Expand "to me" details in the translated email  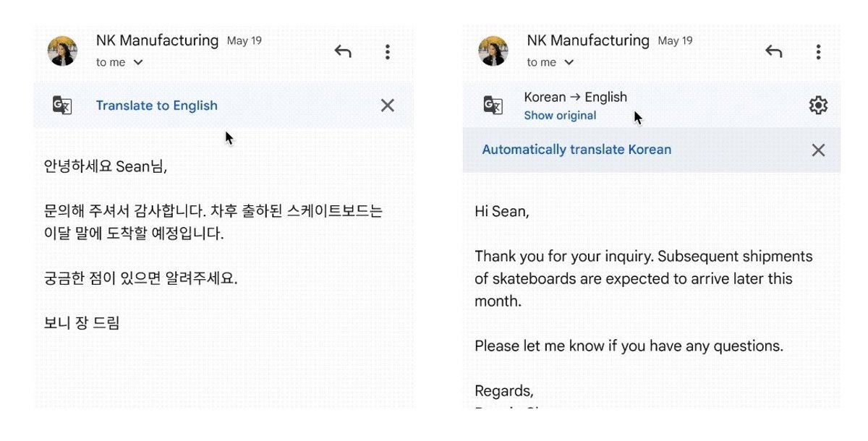coord(569,63)
